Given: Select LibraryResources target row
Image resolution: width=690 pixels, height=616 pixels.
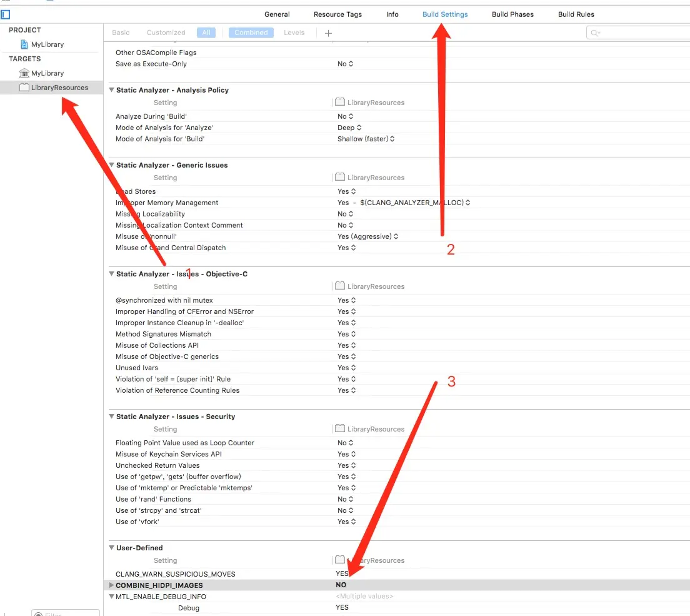Looking at the screenshot, I should (51, 88).
